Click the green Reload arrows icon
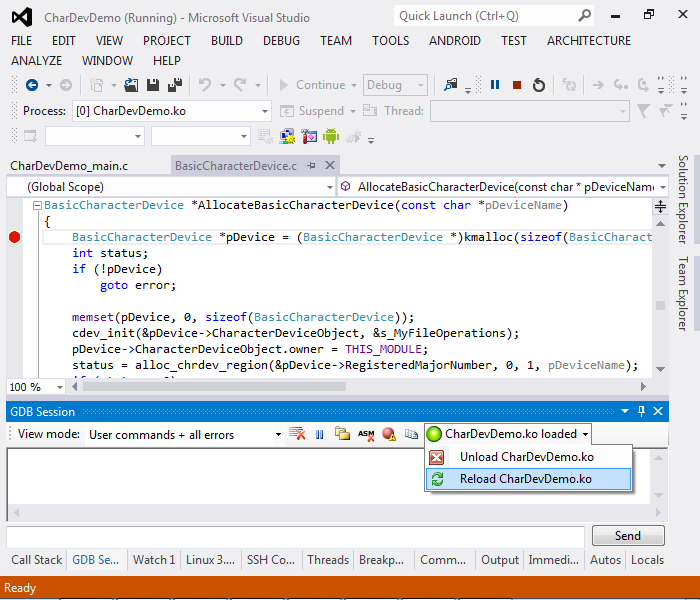This screenshot has width=700, height=600. click(x=437, y=479)
